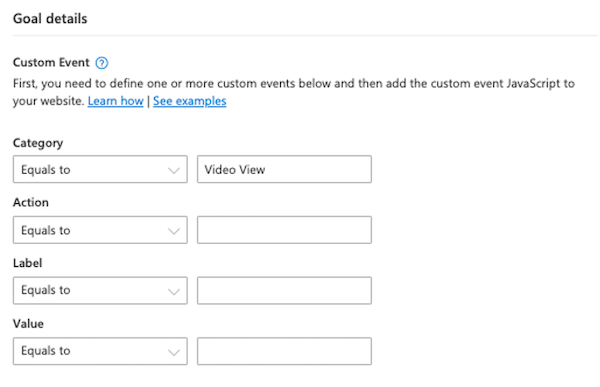
Task: Click the empty Value text field
Action: (284, 351)
